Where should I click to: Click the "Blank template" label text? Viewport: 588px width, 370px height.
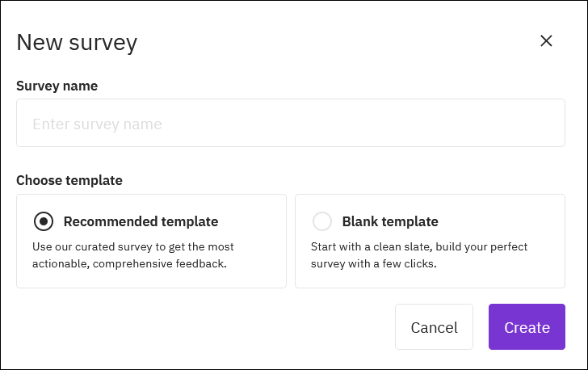390,221
